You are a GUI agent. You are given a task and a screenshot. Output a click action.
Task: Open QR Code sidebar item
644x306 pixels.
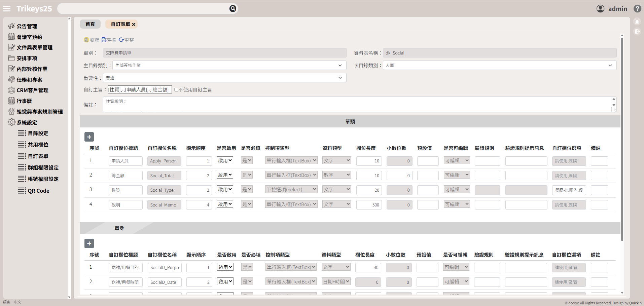tap(38, 191)
